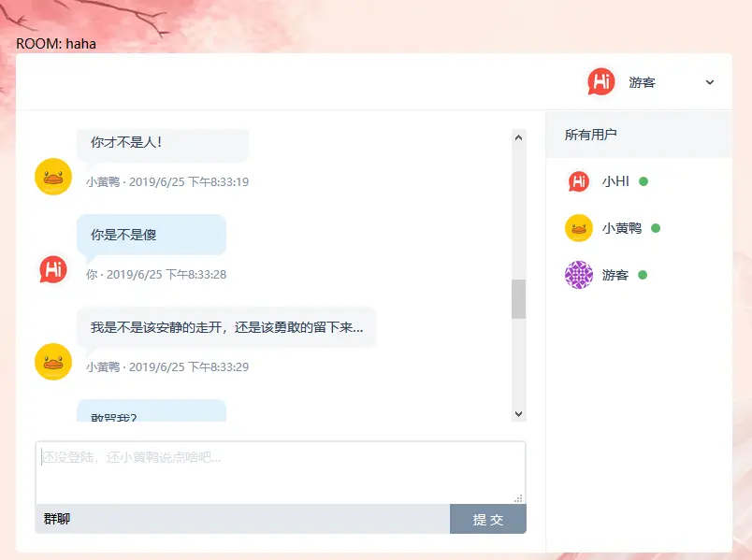The image size is (752, 560).
Task: Click the 群聊 label below input
Action: [x=57, y=519]
